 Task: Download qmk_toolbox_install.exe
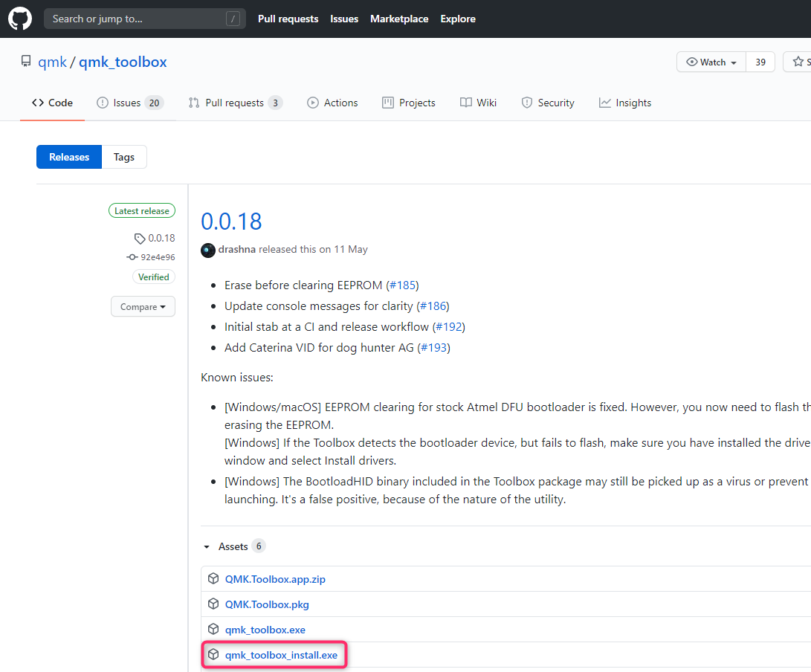281,655
